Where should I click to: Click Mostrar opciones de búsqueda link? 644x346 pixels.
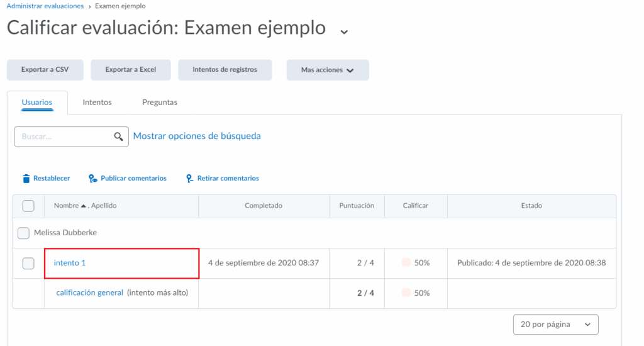197,136
